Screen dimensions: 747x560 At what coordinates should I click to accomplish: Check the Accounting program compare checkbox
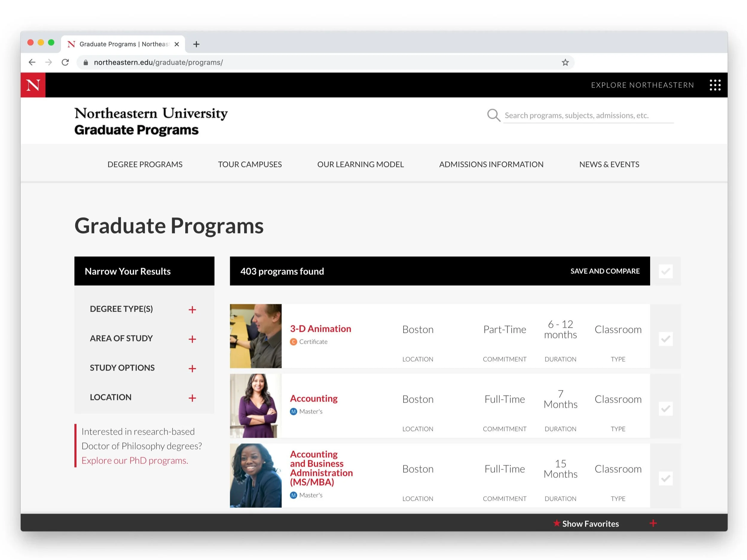(x=665, y=409)
